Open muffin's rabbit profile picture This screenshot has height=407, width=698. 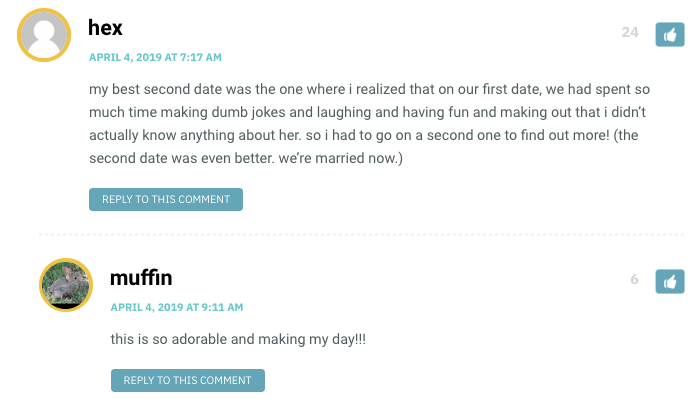pyautogui.click(x=66, y=285)
